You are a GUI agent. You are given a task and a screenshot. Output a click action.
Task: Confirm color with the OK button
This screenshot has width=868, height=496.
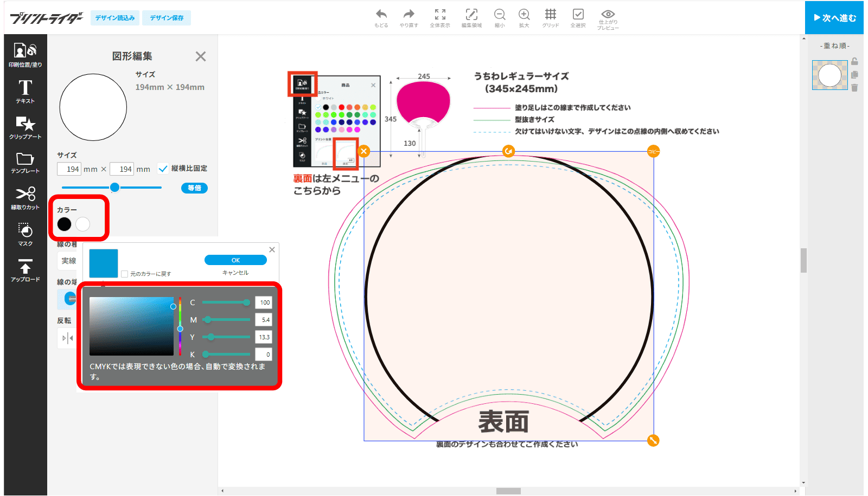(235, 260)
